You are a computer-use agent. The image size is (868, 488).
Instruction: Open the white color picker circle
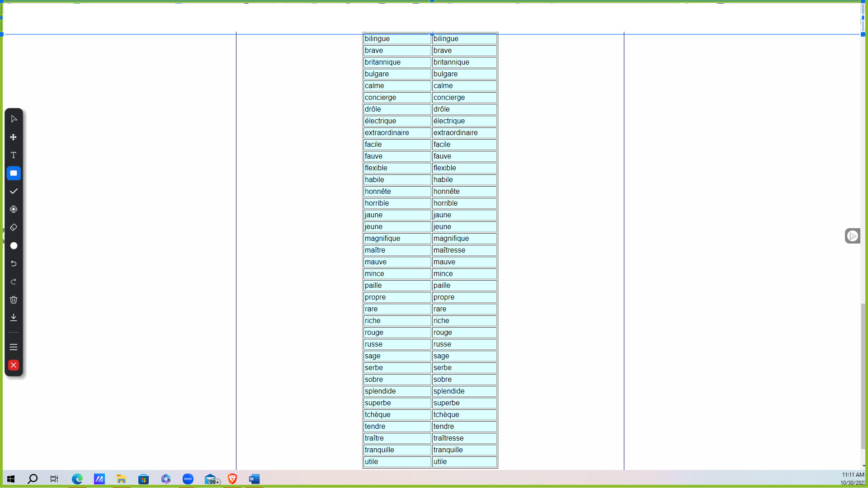pos(14,245)
